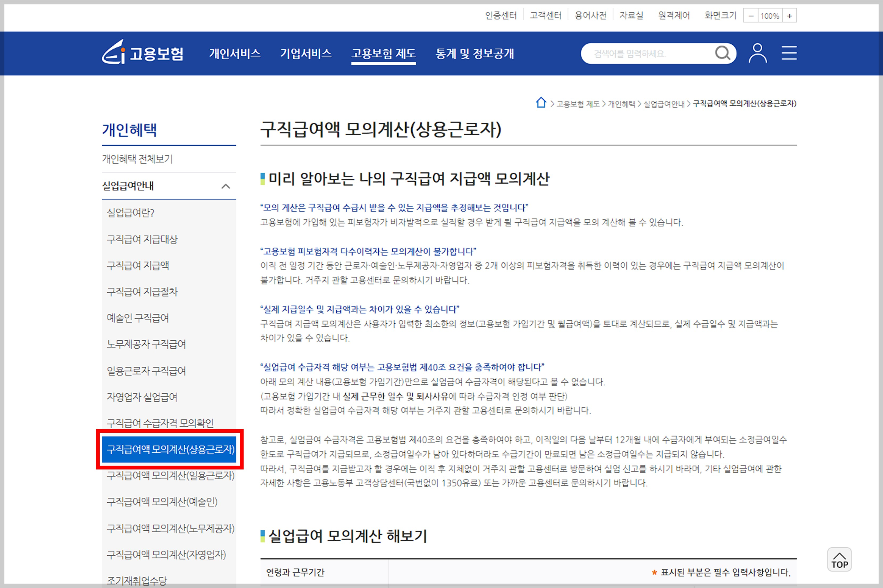This screenshot has height=588, width=883.
Task: Select 구직급여액 모의계산(자영업자) in sidebar
Action: pos(166,555)
